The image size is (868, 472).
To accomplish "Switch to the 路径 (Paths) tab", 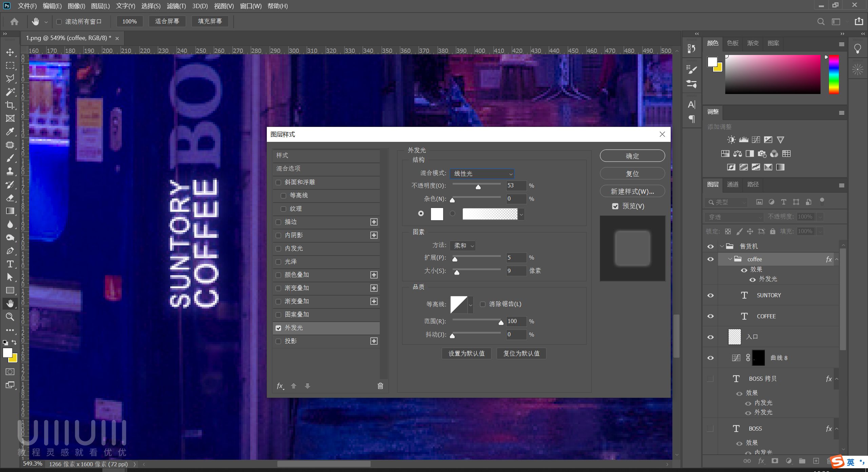I will [753, 184].
